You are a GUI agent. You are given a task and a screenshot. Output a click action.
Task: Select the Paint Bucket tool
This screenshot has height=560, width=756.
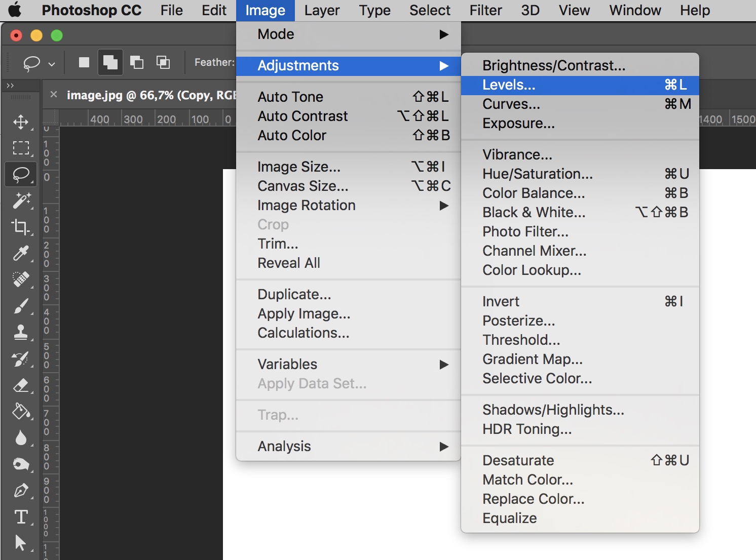click(21, 411)
